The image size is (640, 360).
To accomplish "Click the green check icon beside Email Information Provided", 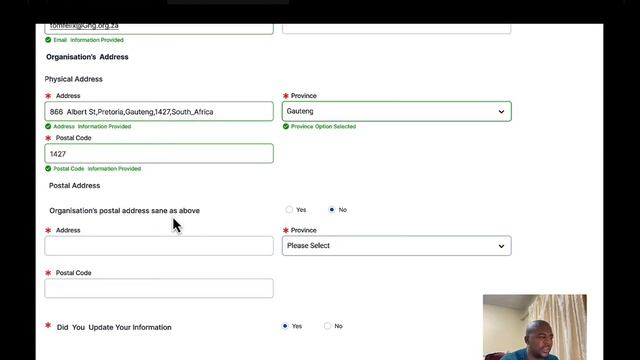I will pos(48,40).
